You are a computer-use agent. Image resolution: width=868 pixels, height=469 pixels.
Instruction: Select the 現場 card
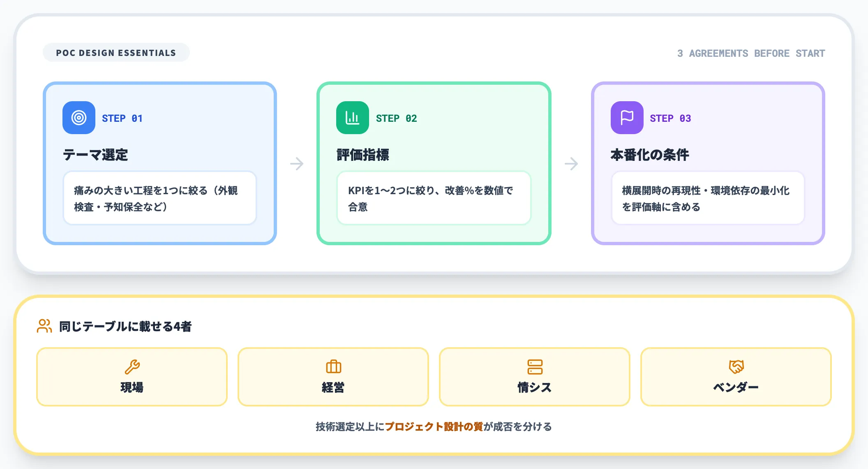[x=132, y=376]
